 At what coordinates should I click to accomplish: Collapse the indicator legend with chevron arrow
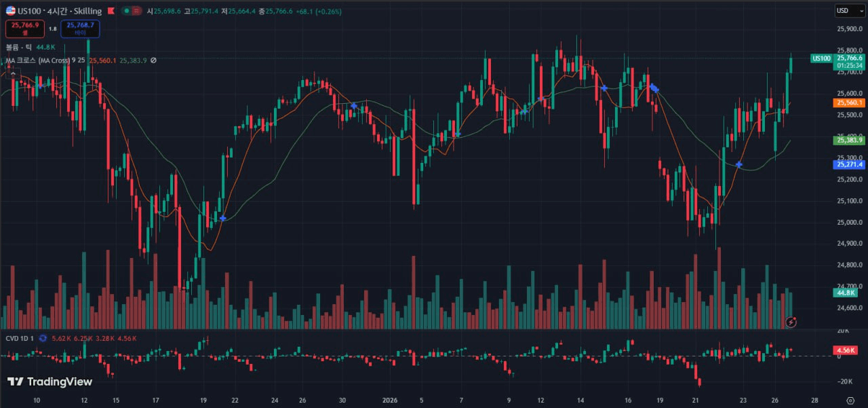(x=13, y=73)
